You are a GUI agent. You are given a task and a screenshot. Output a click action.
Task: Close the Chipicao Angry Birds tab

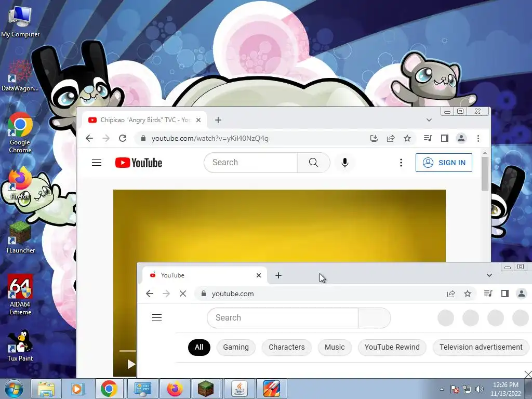[x=198, y=120]
